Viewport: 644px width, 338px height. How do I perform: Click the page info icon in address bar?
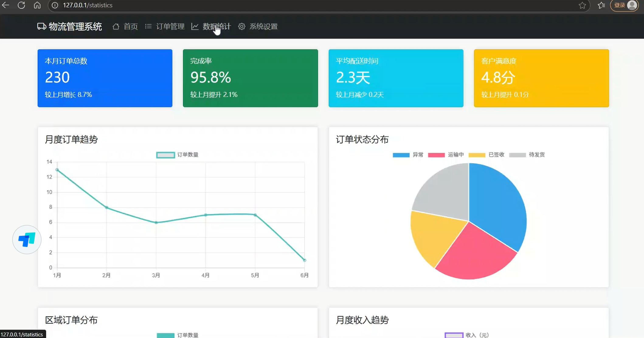point(54,5)
